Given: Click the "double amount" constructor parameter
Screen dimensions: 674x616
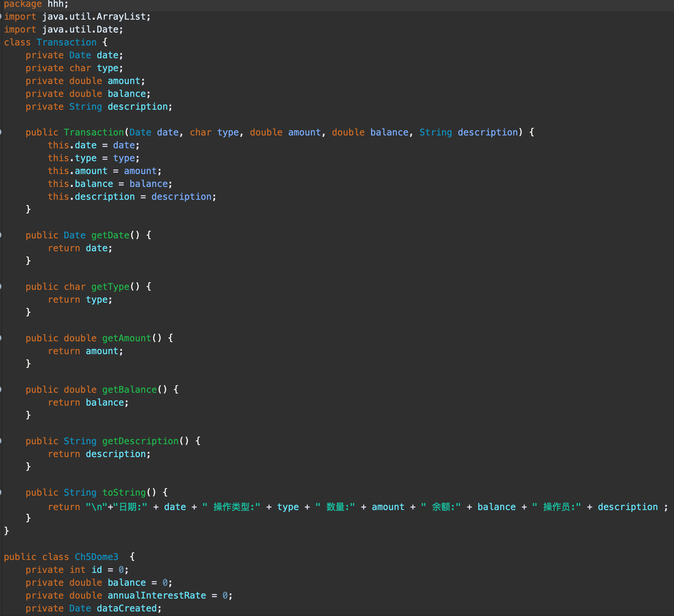Looking at the screenshot, I should click(285, 132).
